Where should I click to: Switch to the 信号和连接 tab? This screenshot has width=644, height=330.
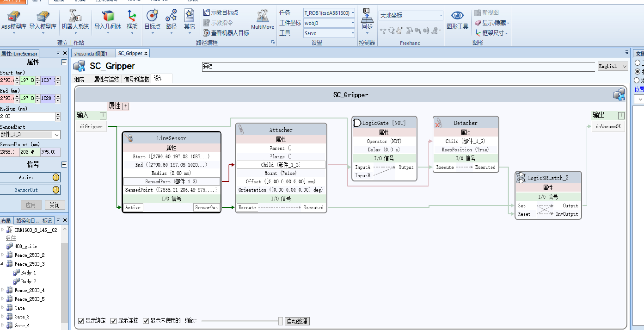pos(137,79)
